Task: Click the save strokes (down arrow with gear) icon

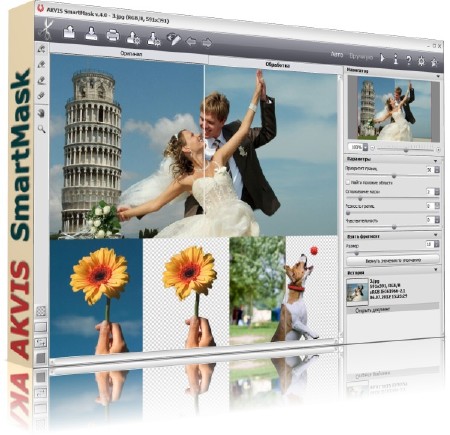Action: 154,39
